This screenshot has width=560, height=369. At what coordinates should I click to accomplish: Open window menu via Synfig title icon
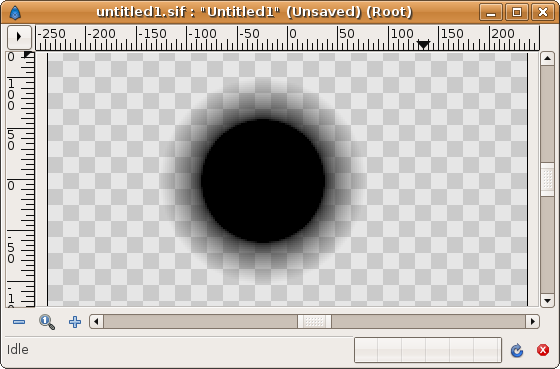15,13
